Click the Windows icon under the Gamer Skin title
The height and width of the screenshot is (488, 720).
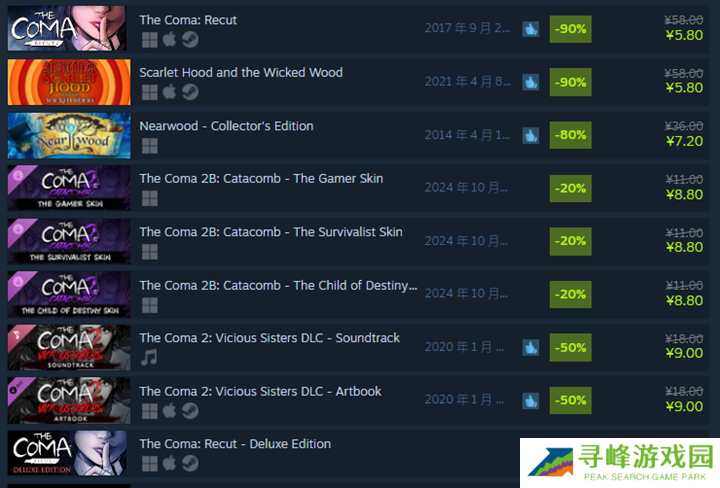tap(150, 198)
